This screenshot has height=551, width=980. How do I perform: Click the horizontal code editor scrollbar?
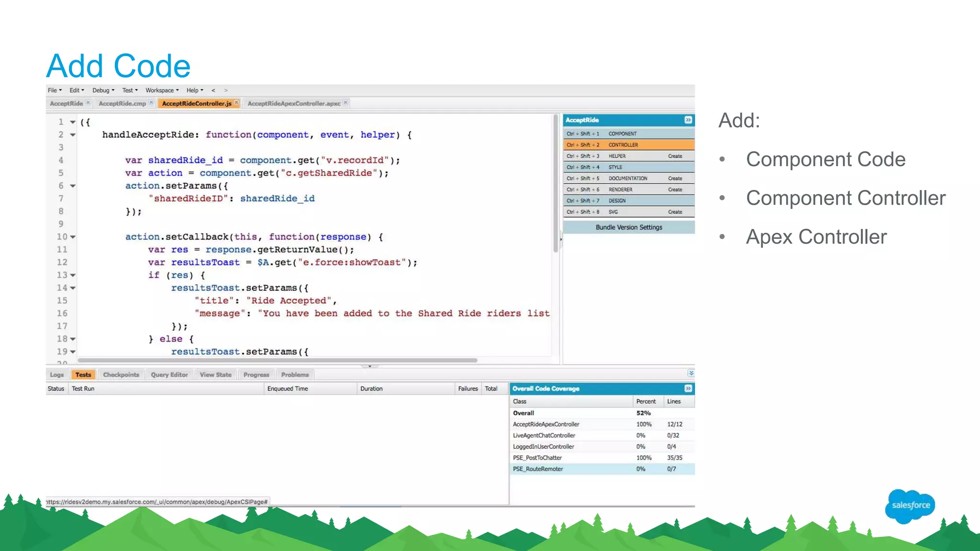coord(278,360)
